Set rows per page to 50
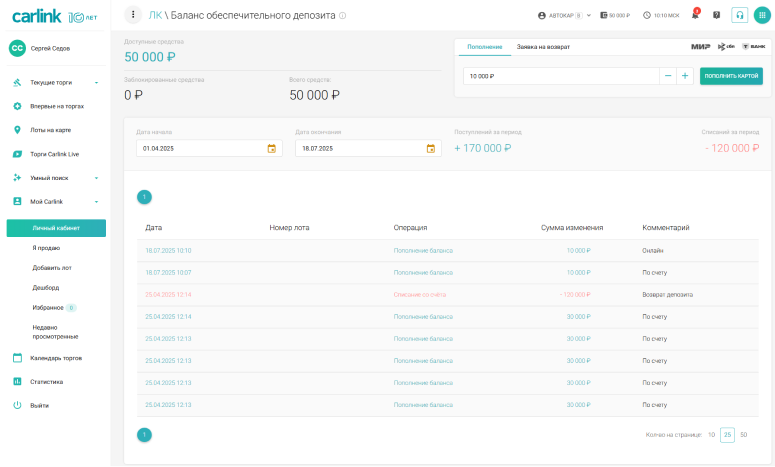This screenshot has height=467, width=775. pos(743,435)
